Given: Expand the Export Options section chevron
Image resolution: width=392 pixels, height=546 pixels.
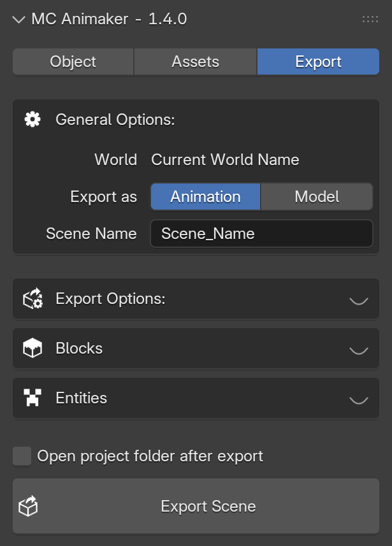Looking at the screenshot, I should (359, 300).
